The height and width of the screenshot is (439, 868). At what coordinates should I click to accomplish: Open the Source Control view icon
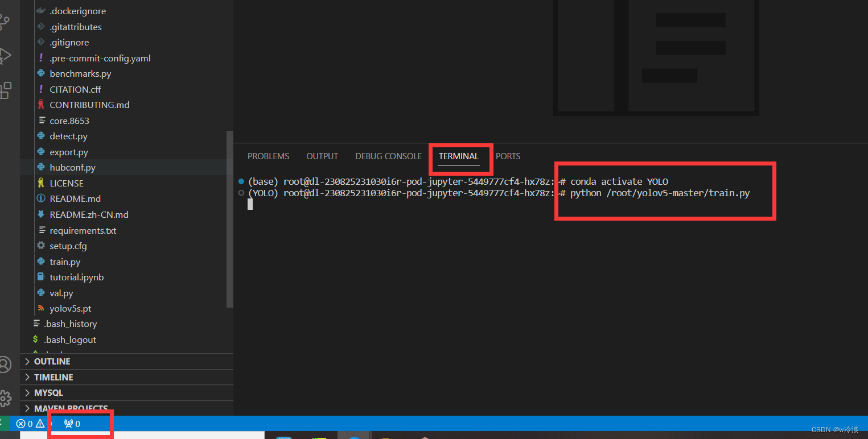pos(4,22)
